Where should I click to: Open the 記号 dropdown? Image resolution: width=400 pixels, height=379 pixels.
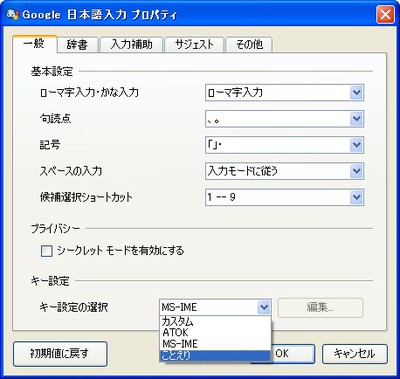tap(284, 145)
